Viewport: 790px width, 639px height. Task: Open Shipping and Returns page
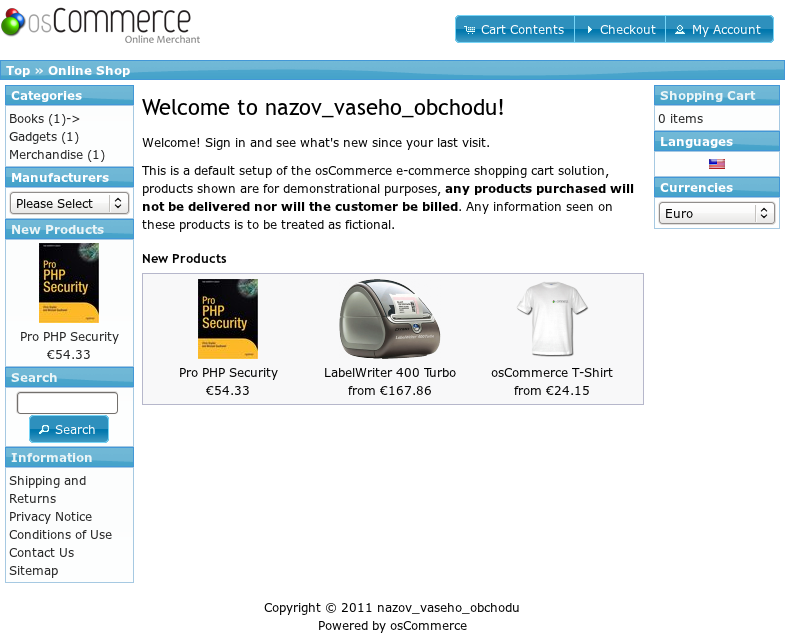(x=47, y=489)
